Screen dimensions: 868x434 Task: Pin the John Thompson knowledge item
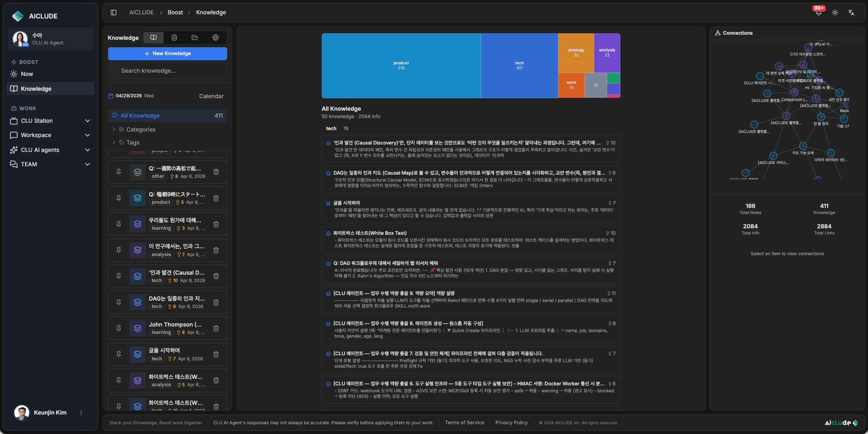119,328
